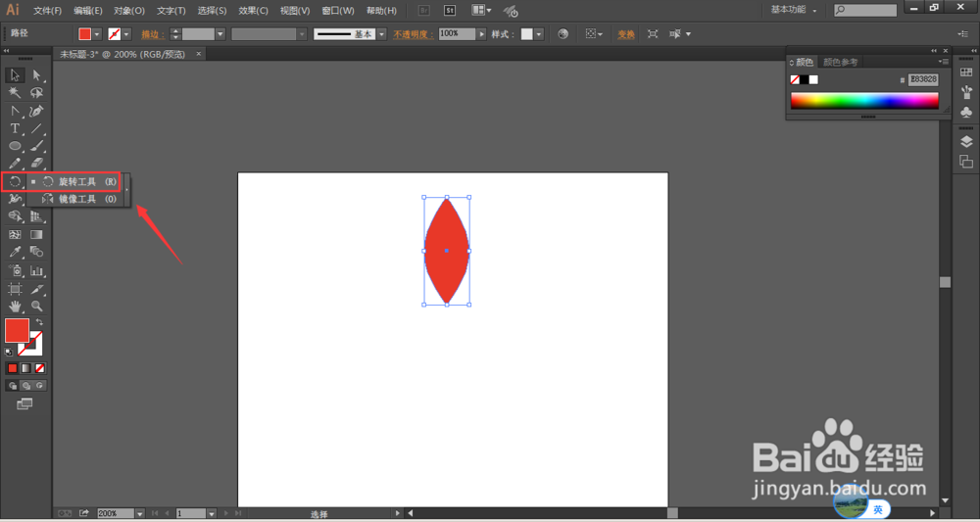
Task: Open the Symbols panel icon (club)
Action: click(x=966, y=112)
